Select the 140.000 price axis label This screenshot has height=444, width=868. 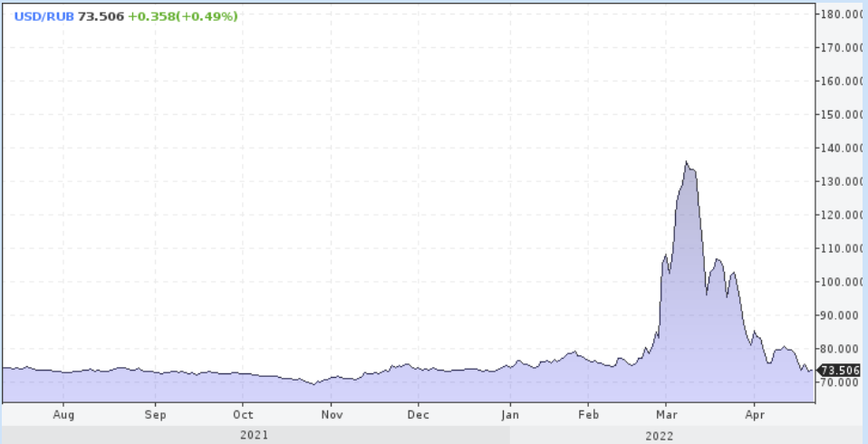pos(842,148)
